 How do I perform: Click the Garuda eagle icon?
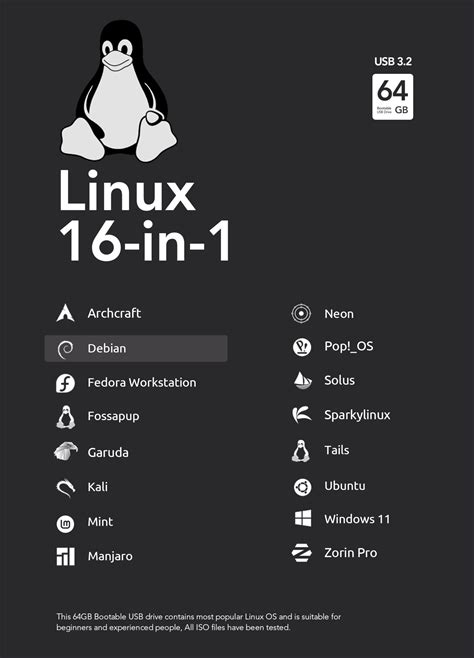click(66, 452)
